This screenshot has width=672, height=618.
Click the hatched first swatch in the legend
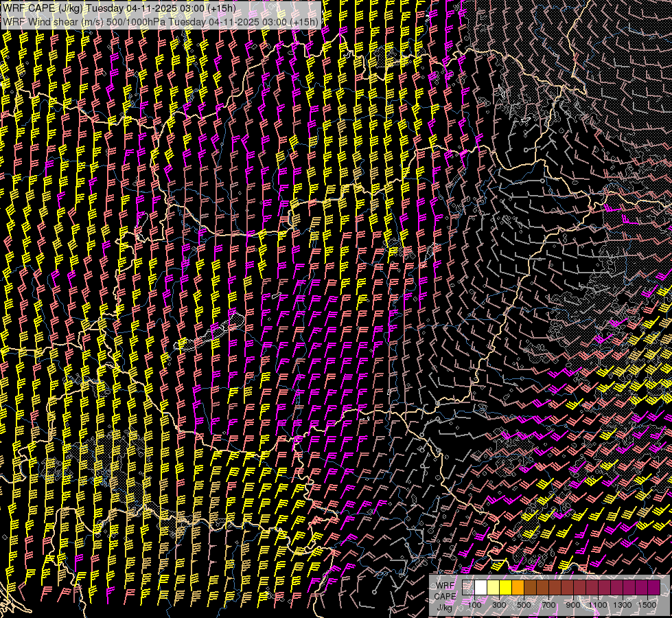(468, 588)
